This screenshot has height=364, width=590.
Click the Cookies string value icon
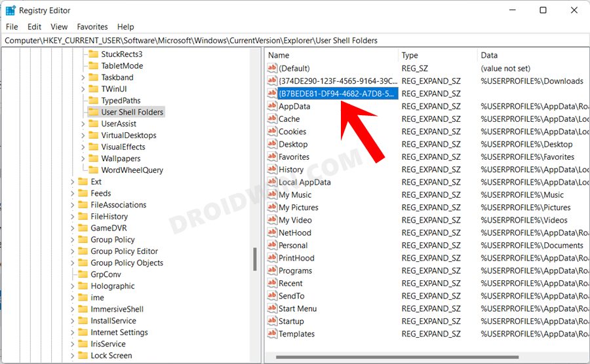click(x=272, y=131)
